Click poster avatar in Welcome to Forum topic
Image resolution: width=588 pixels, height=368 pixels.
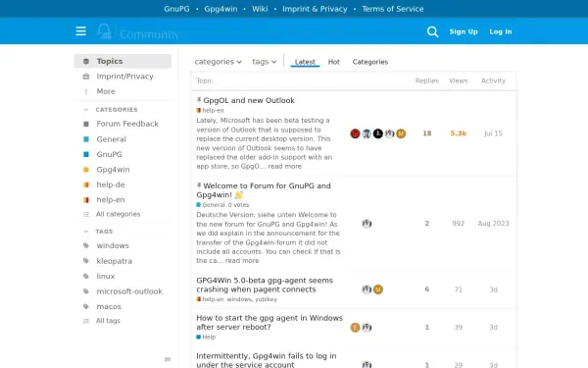tap(367, 224)
